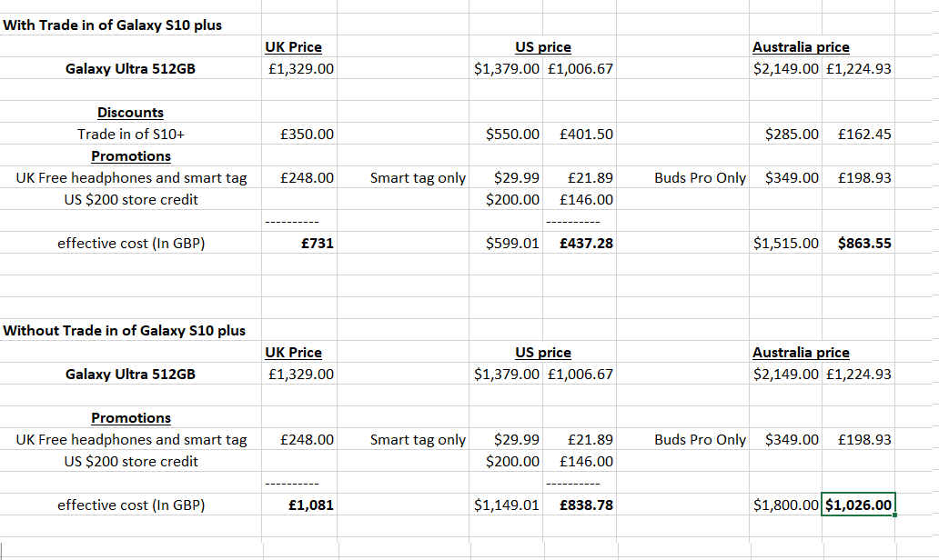Select the selected $1,026.00 effective cost cell
939x560 pixels.
(x=858, y=505)
